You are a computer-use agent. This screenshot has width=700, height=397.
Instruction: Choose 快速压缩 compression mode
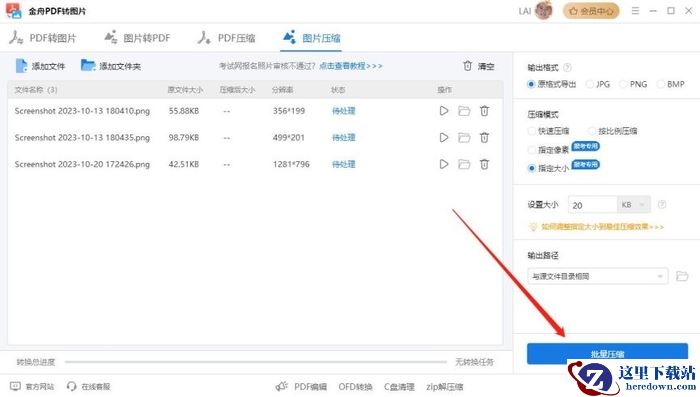[548, 131]
